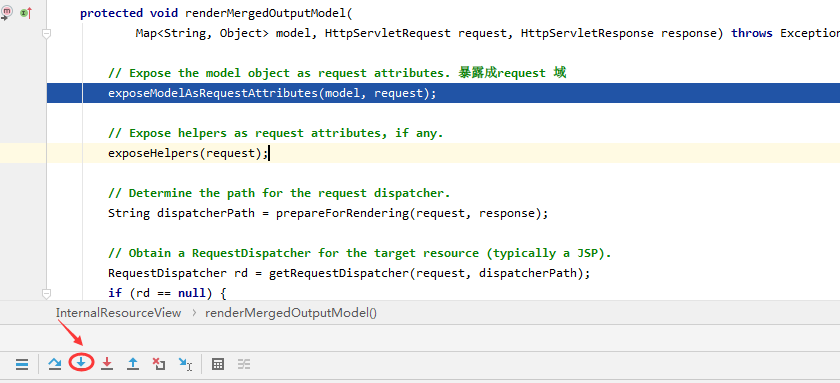Viewport: 840px width, 383px height.
Task: Place the cursor after exposeHelpers(request);
Action: coord(268,153)
